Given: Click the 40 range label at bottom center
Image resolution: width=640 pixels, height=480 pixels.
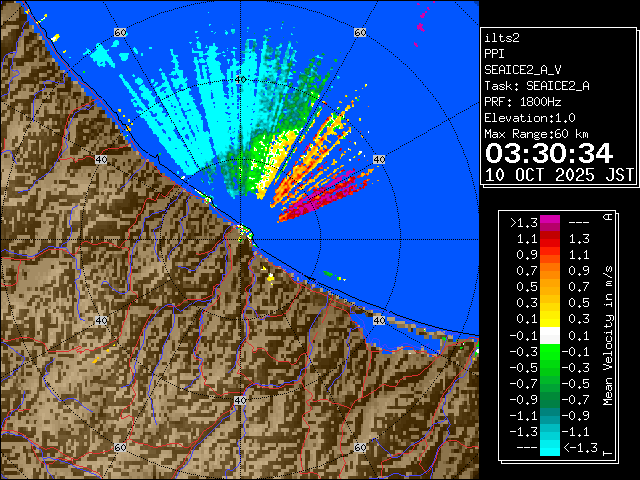Looking at the screenshot, I should coord(239,400).
